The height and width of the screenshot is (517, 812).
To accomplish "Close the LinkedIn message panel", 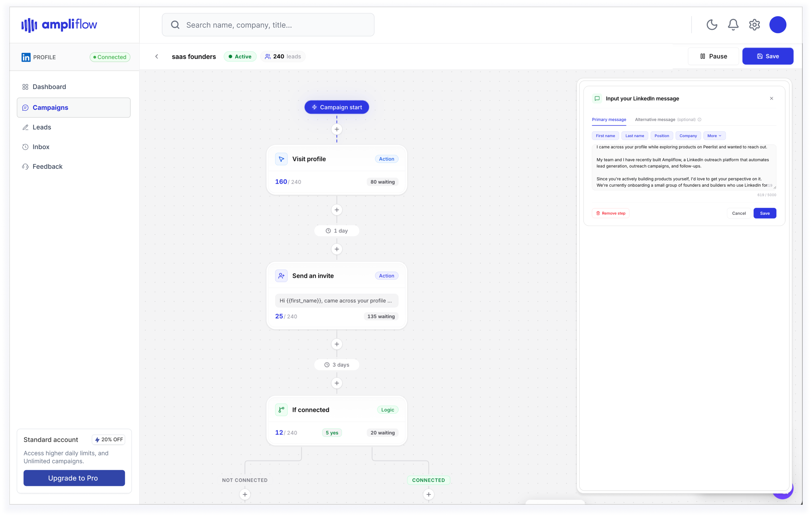I will (x=771, y=98).
